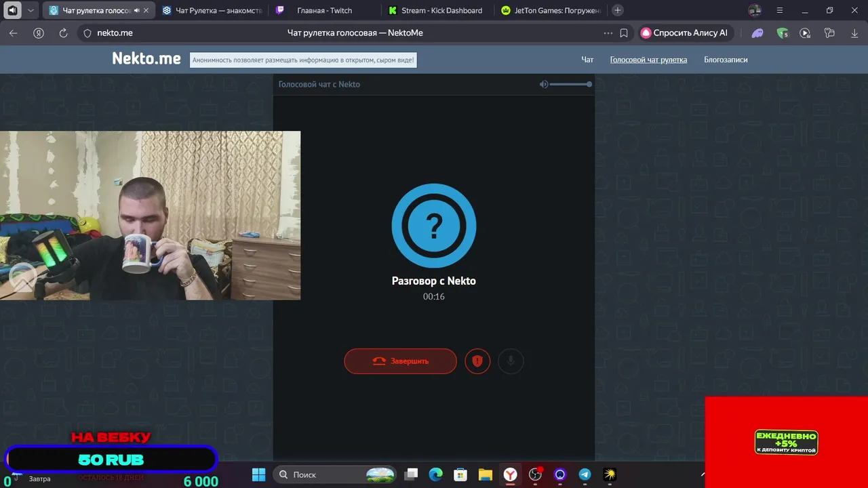This screenshot has width=868, height=488.
Task: Open the Чат menu link
Action: tap(587, 60)
